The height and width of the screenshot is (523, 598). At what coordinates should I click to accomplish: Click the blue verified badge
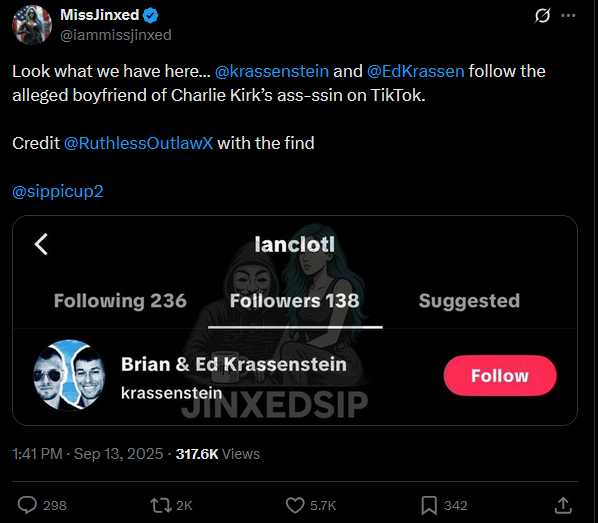click(151, 15)
